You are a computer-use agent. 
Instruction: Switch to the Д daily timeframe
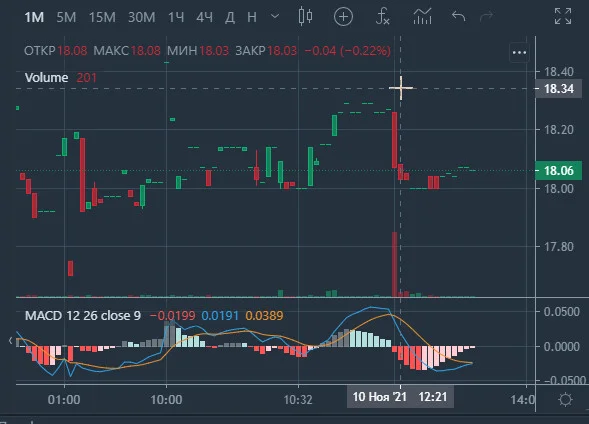tap(230, 17)
